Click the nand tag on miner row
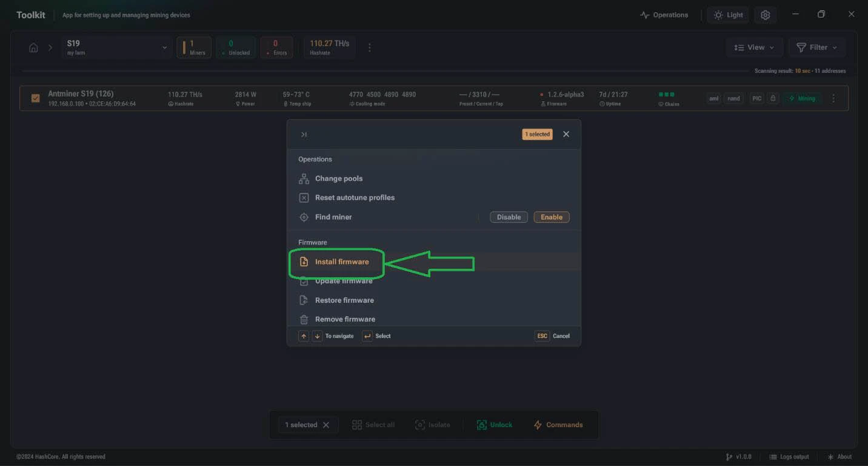This screenshot has height=466, width=868. coord(733,98)
